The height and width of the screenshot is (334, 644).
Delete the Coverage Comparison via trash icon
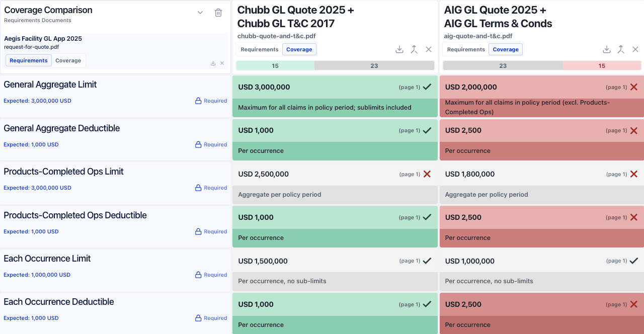[218, 13]
